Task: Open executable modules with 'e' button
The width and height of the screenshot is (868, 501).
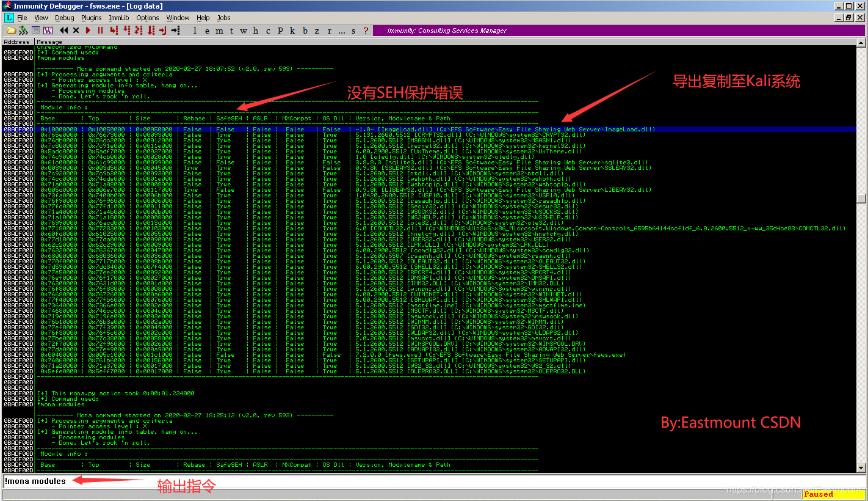Action: point(207,31)
